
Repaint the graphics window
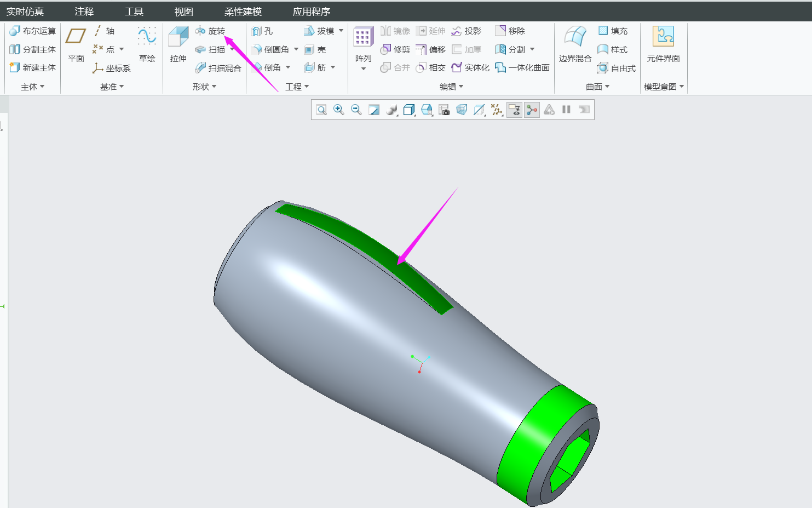[x=374, y=110]
